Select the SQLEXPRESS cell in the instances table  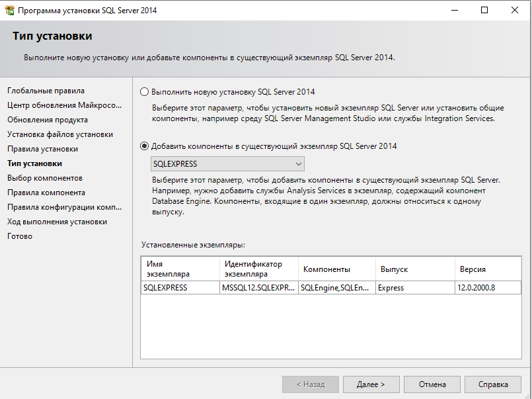coord(180,288)
